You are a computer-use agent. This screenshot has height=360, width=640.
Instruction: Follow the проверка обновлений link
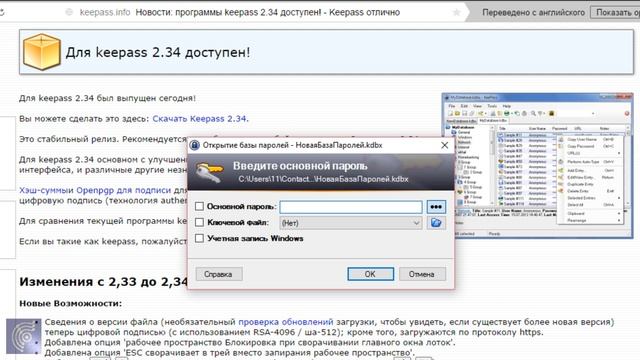point(286,322)
